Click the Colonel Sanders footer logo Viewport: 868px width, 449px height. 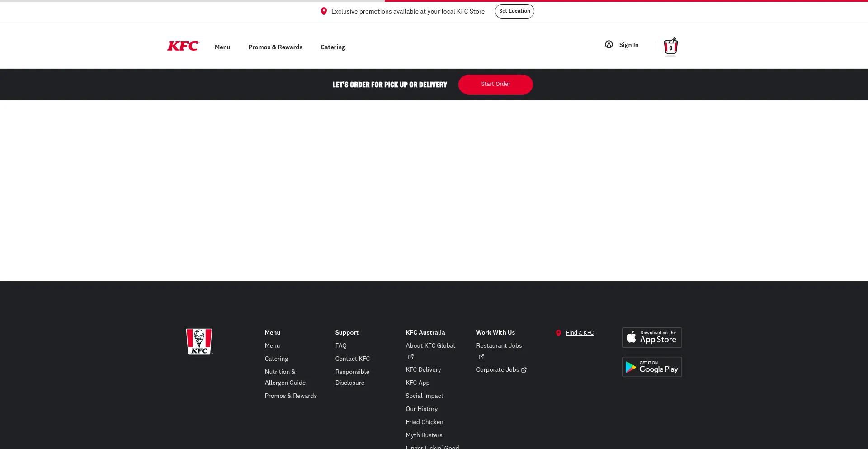tap(199, 341)
